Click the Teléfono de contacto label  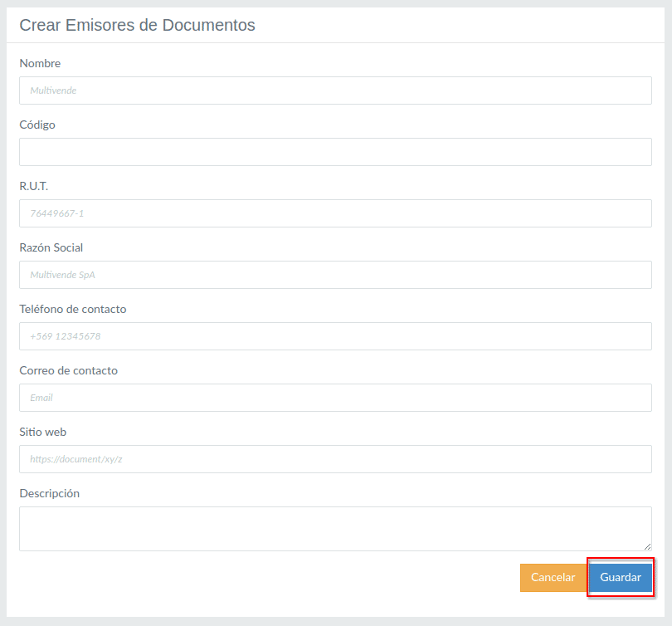pyautogui.click(x=73, y=309)
